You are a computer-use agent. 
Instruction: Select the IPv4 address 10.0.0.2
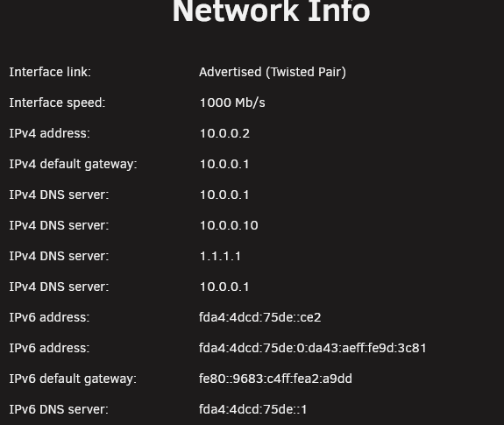(x=224, y=133)
